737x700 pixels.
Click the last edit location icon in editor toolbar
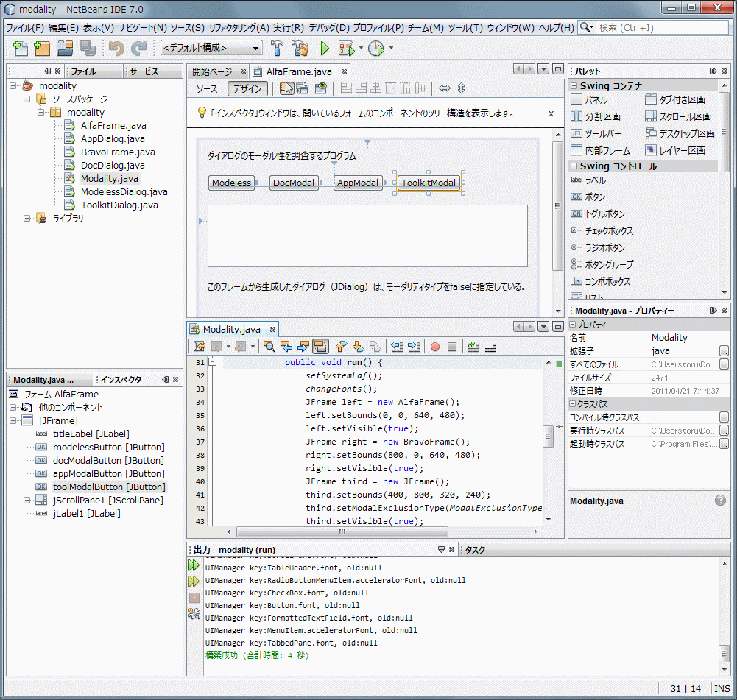tap(200, 347)
